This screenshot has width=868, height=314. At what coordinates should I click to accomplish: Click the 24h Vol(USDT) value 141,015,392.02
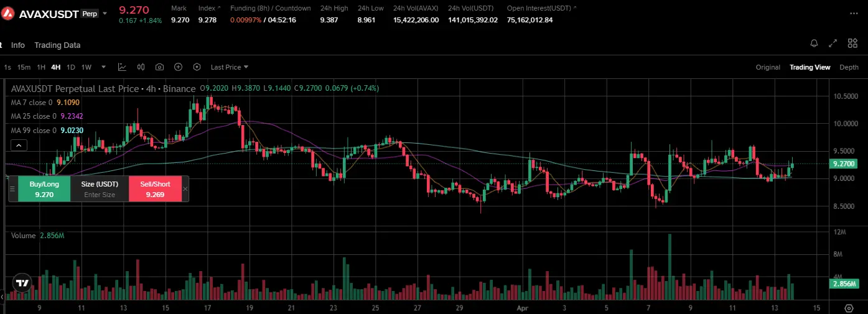click(x=473, y=20)
